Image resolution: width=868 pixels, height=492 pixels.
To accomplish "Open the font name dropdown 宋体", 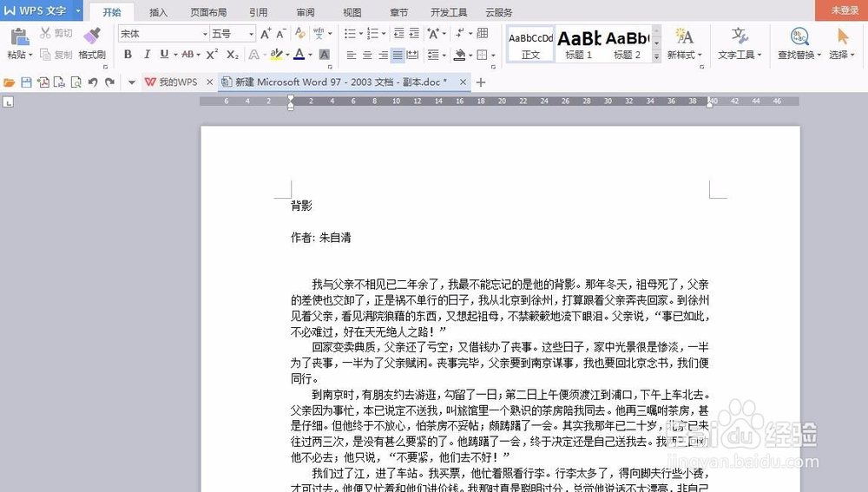I will click(205, 34).
